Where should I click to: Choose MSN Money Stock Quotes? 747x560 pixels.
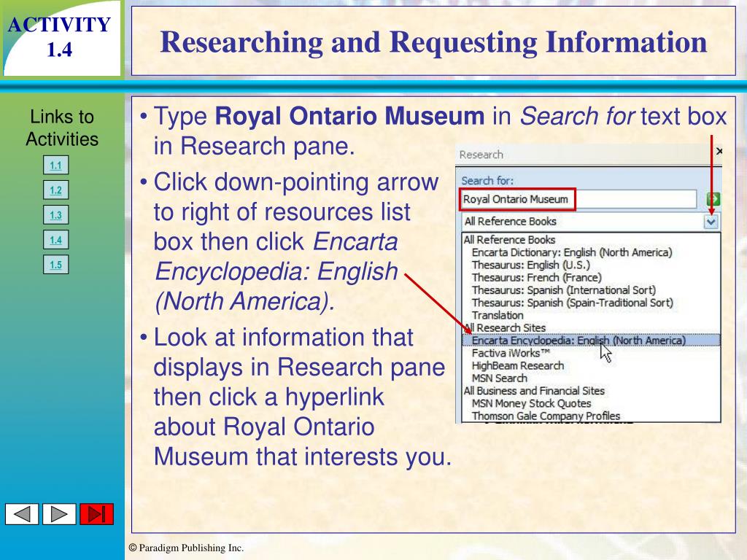pyautogui.click(x=531, y=403)
